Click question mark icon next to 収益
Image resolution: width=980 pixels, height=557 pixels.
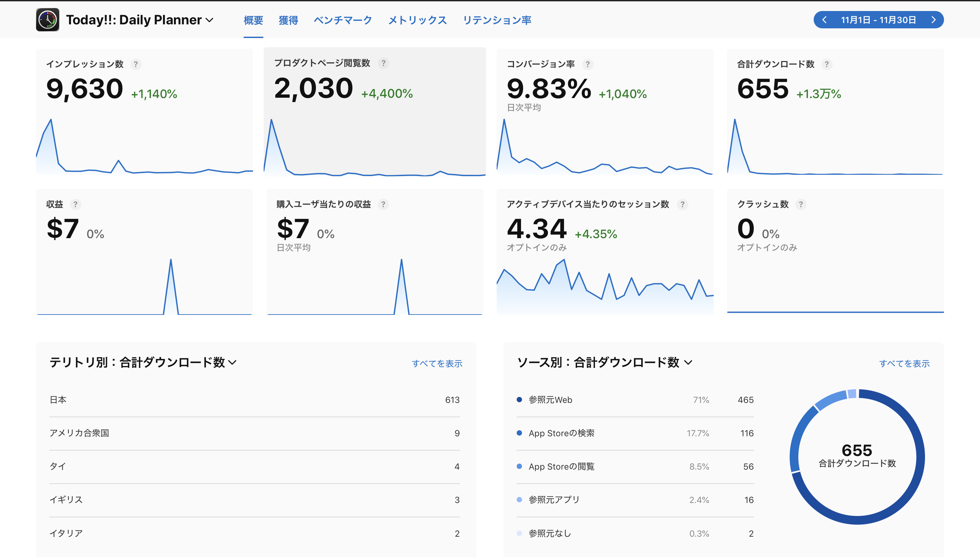tap(75, 204)
